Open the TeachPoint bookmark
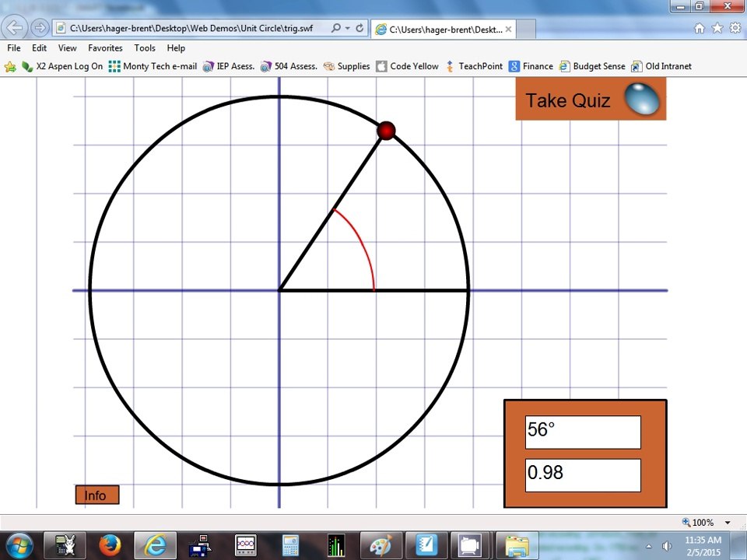Viewport: 747px width, 560px height. (474, 67)
